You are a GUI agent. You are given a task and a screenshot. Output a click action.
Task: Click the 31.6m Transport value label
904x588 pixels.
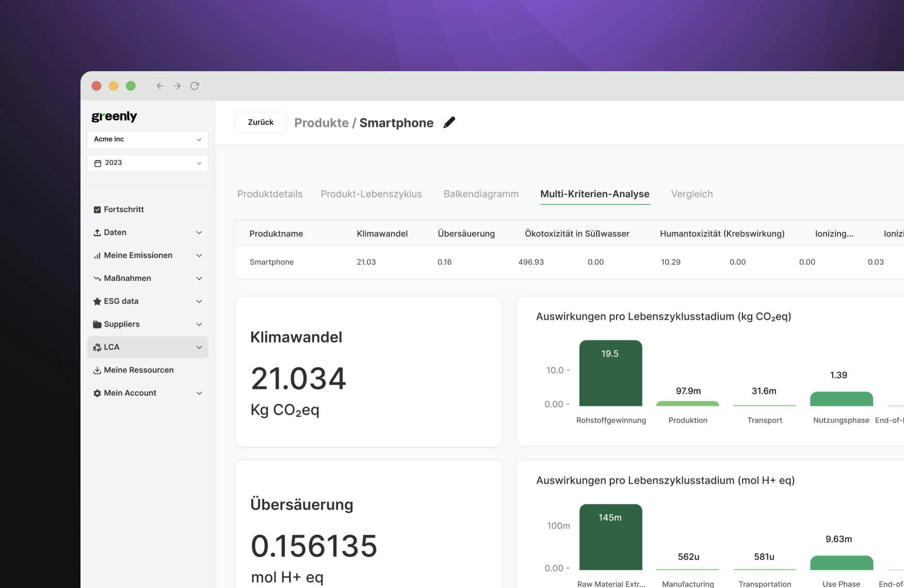coord(764,391)
